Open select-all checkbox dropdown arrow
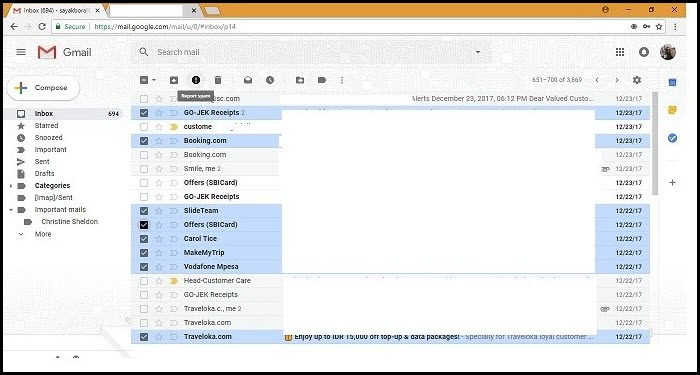This screenshot has height=375, width=700. 154,80
